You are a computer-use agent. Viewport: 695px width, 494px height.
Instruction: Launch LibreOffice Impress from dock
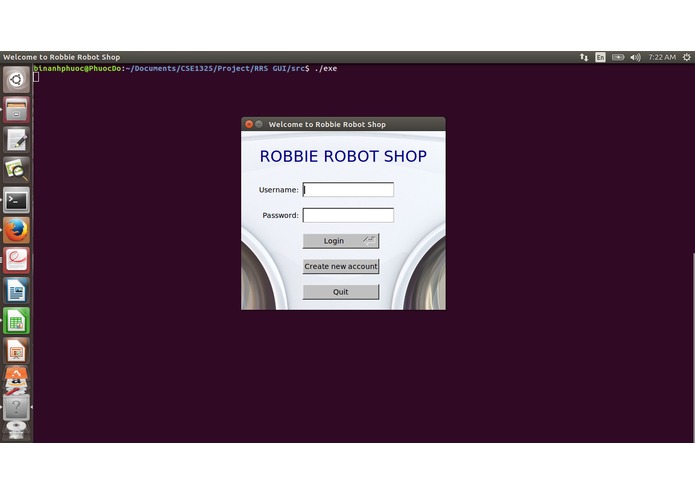click(x=16, y=350)
